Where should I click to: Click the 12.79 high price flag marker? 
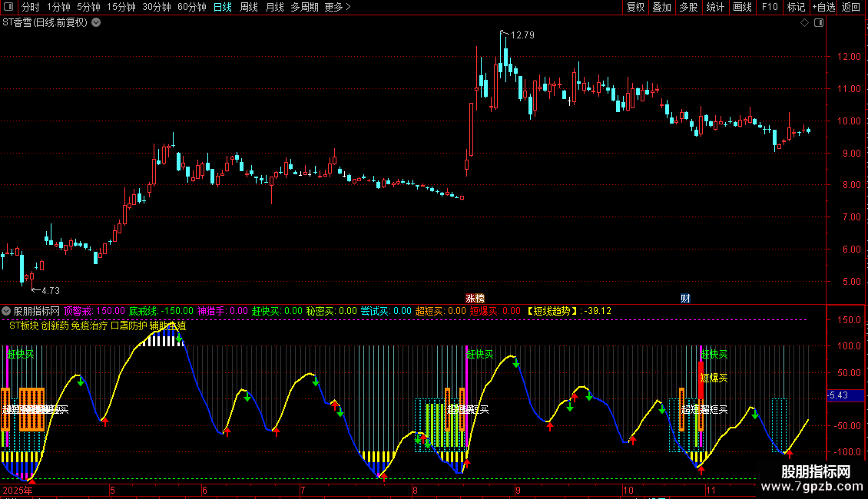coord(522,35)
